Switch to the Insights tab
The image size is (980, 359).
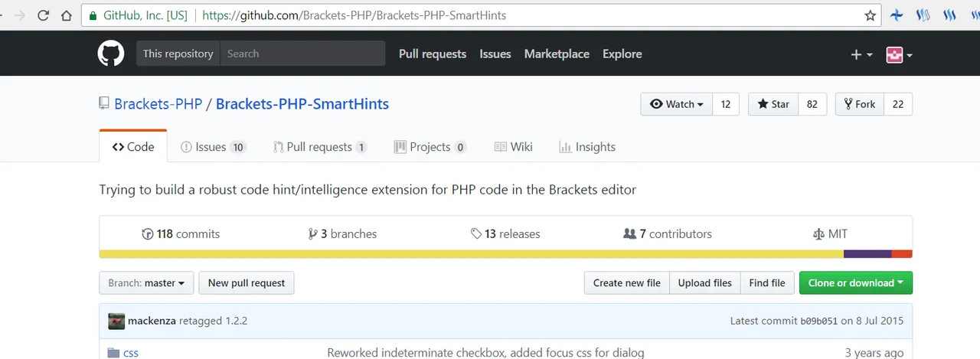587,147
